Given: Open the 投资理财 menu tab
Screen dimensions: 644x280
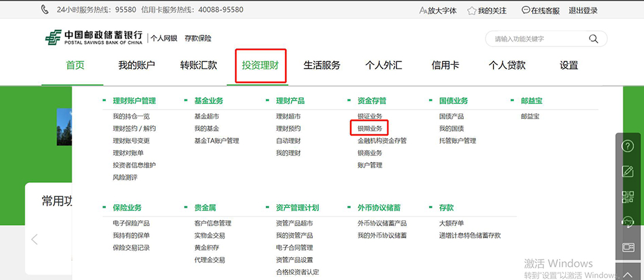Looking at the screenshot, I should (x=261, y=65).
